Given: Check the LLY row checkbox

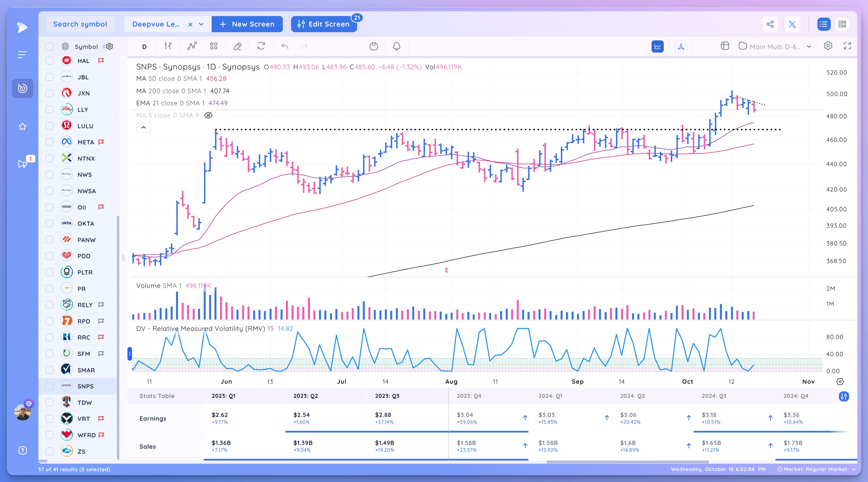Looking at the screenshot, I should 49,109.
